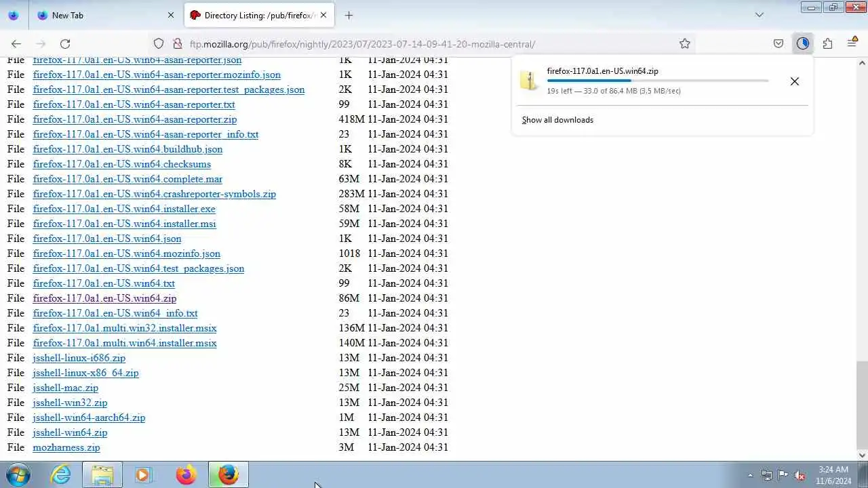This screenshot has width=868, height=488.
Task: Bookmark this page with star icon
Action: pyautogui.click(x=685, y=43)
